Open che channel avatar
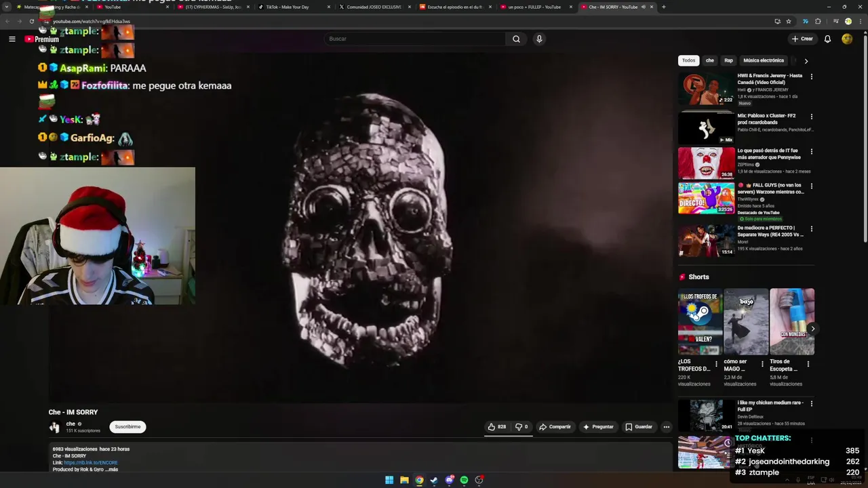 pos(54,427)
